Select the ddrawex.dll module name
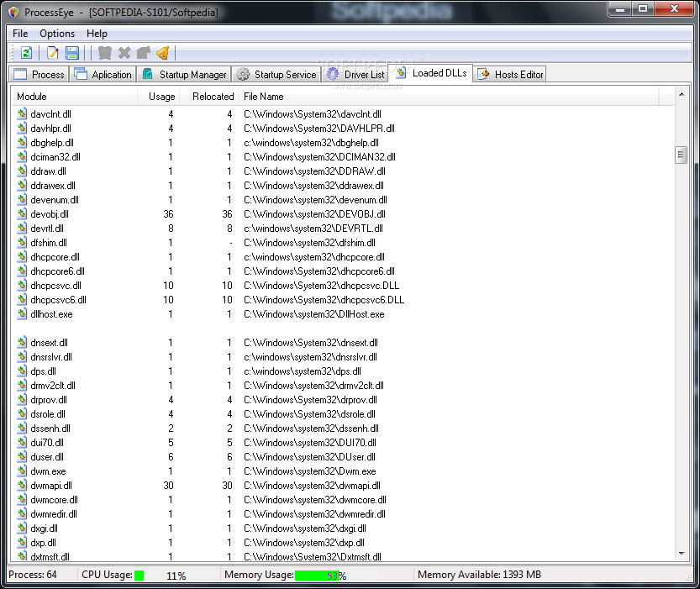 pyautogui.click(x=53, y=185)
